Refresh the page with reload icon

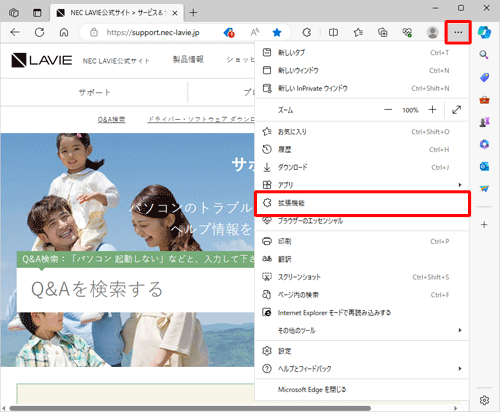coord(40,32)
